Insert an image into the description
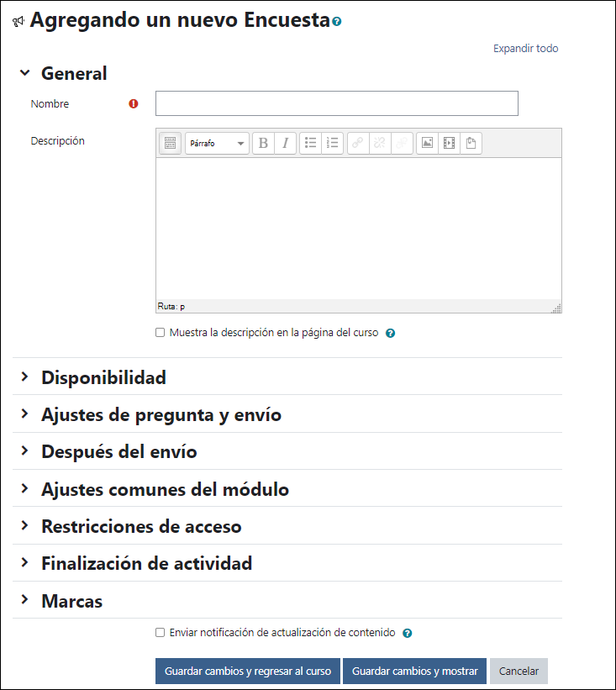616x690 pixels. coord(427,143)
